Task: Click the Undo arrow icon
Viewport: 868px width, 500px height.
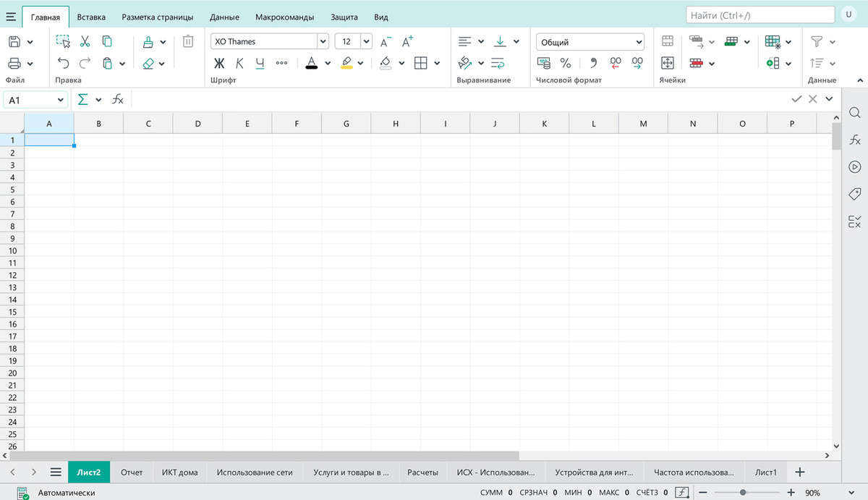Action: (63, 63)
